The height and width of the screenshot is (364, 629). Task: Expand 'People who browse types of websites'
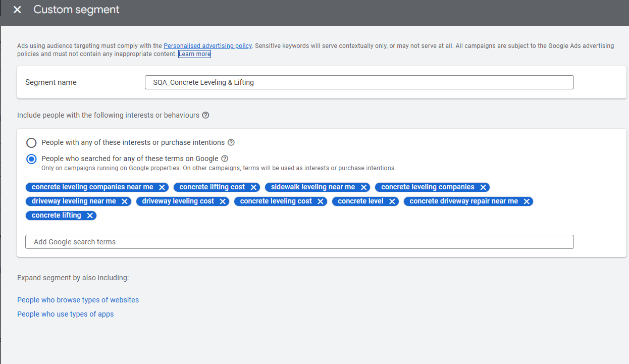78,300
